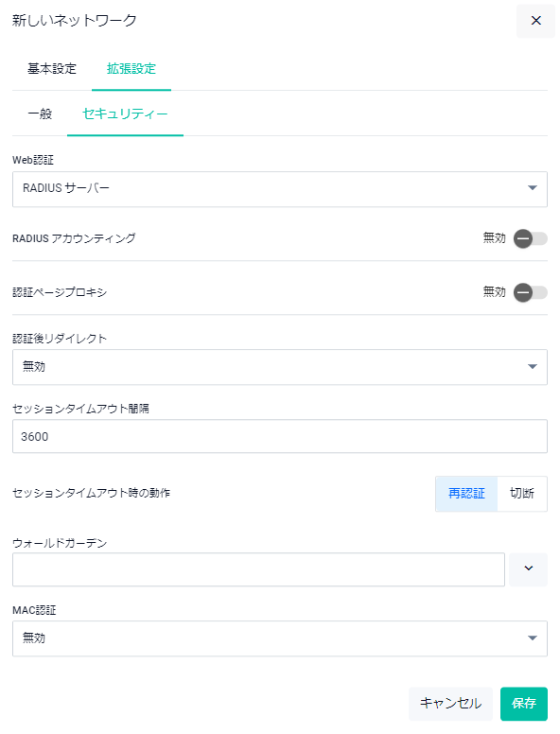
Task: Switch to the 拡張設定 tab
Action: (131, 69)
